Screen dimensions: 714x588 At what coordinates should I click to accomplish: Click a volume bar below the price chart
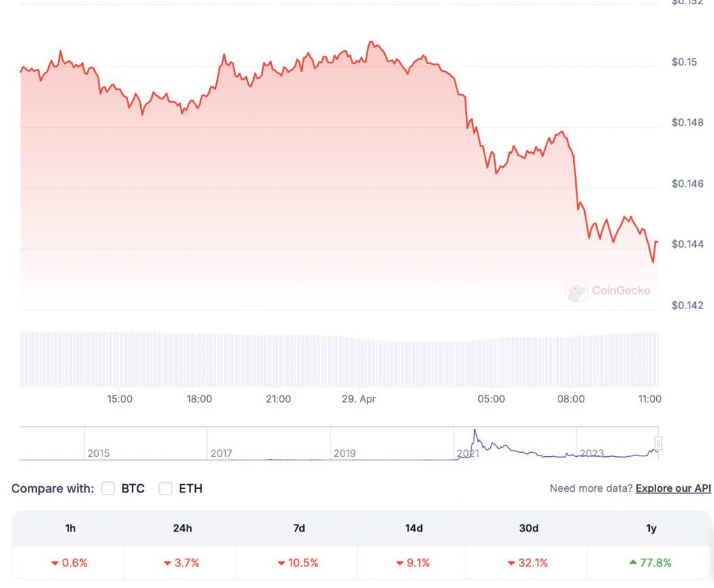(349, 356)
